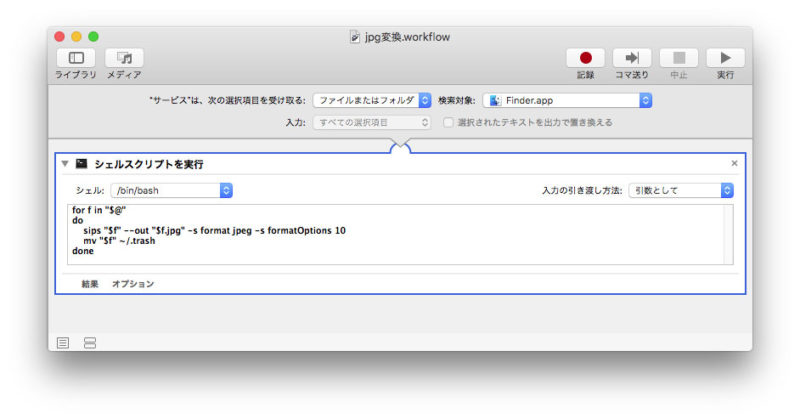Open the オプション tab of the action
The height and width of the screenshot is (419, 800).
pos(133,284)
